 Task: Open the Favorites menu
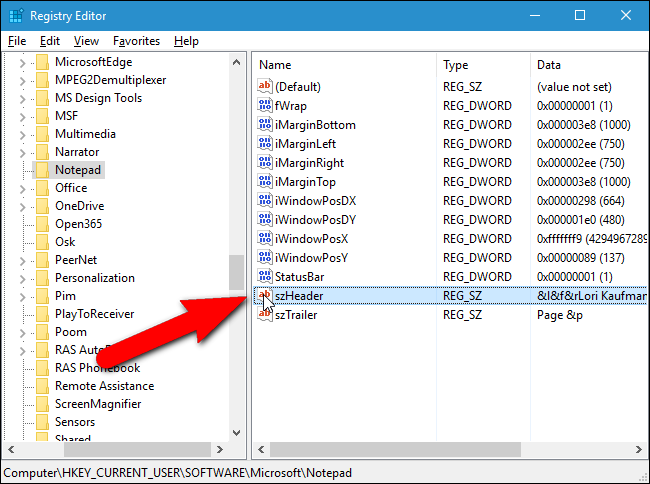point(136,41)
